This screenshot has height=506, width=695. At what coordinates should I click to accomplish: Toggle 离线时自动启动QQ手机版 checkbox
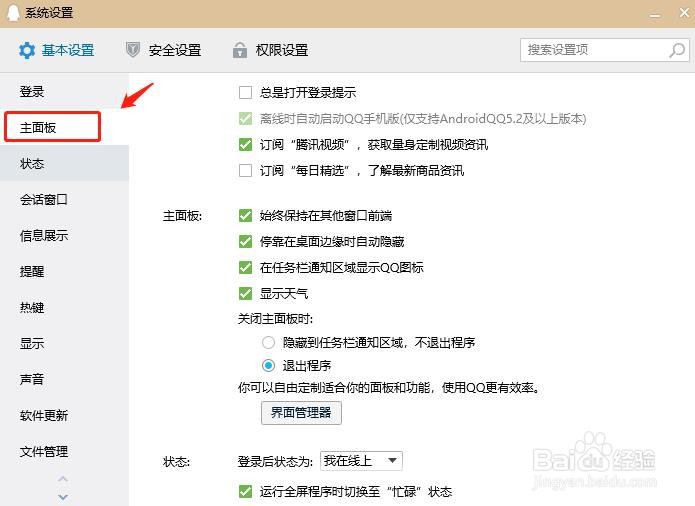[245, 118]
